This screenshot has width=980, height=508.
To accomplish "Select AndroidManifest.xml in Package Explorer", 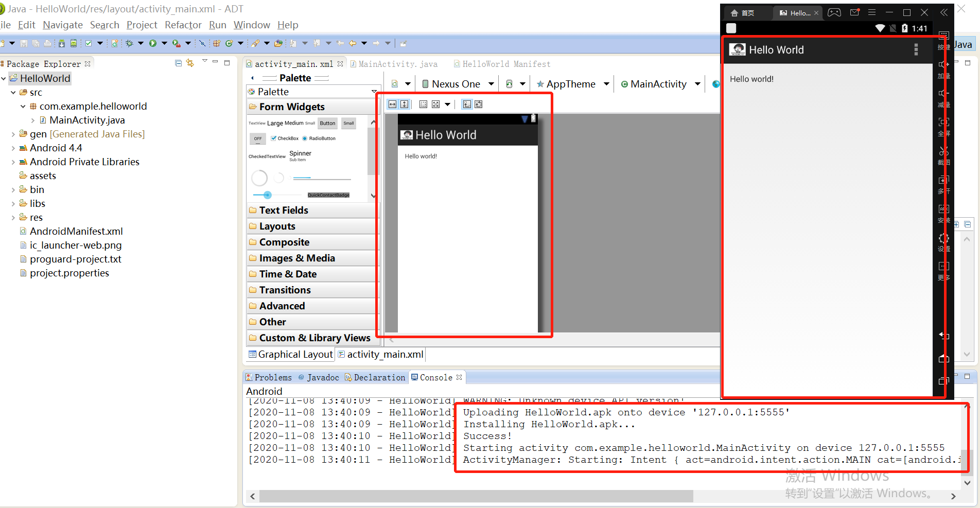I will pyautogui.click(x=71, y=232).
